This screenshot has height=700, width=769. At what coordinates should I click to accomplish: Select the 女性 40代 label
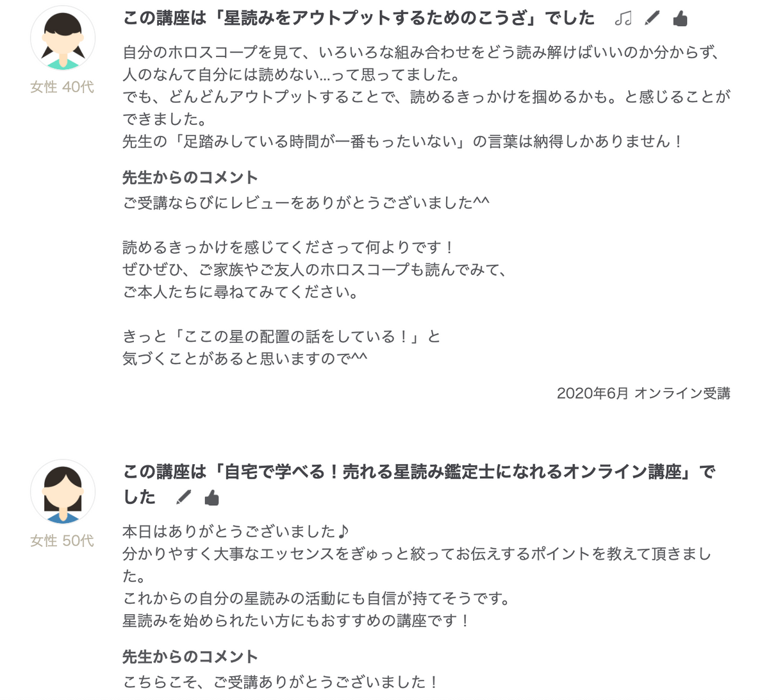pos(62,87)
